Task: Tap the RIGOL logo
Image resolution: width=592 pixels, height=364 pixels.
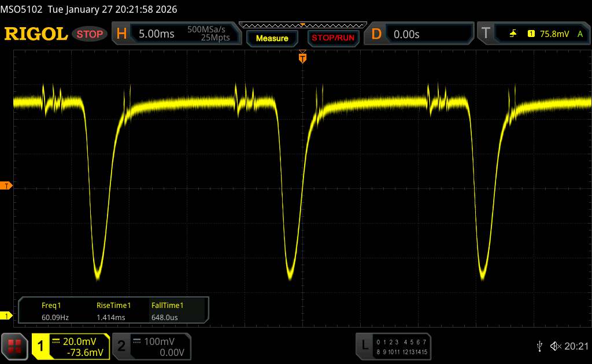Action: click(x=36, y=34)
